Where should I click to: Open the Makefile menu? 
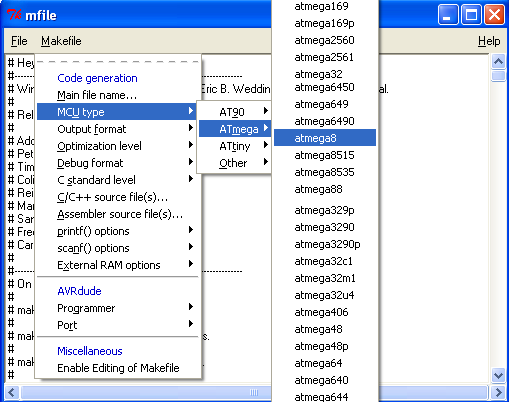[x=61, y=41]
